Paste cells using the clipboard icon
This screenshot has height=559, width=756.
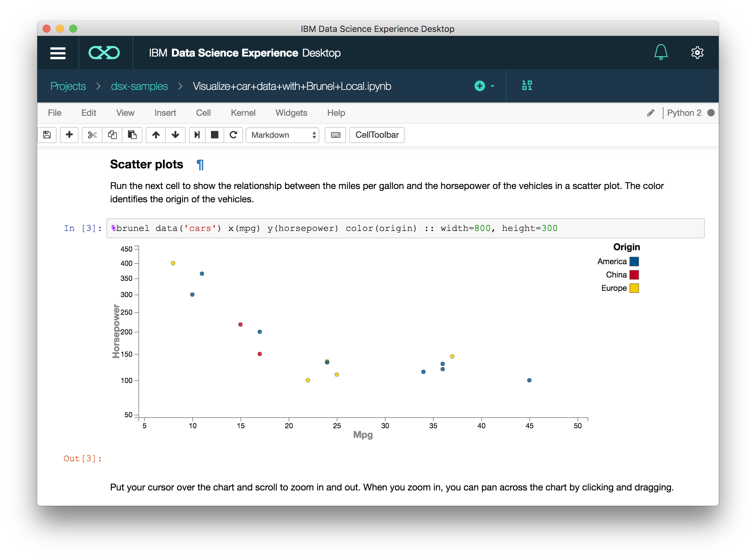click(x=132, y=135)
